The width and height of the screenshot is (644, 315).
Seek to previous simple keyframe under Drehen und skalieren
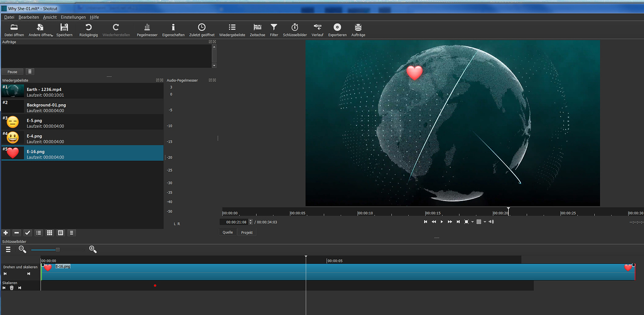click(x=5, y=274)
